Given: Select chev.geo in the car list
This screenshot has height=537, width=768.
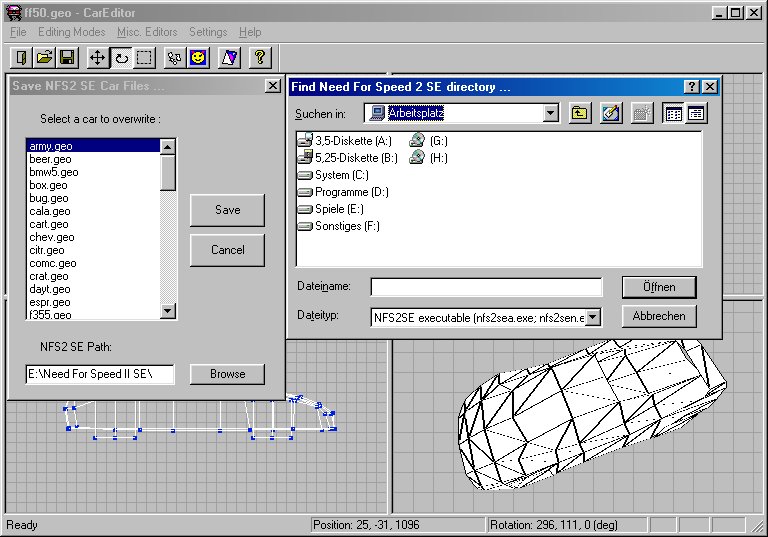Looking at the screenshot, I should [x=93, y=237].
